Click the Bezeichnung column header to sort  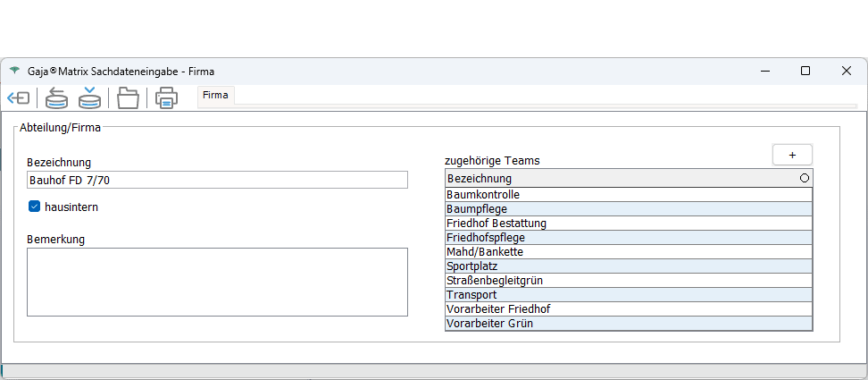[x=616, y=179]
